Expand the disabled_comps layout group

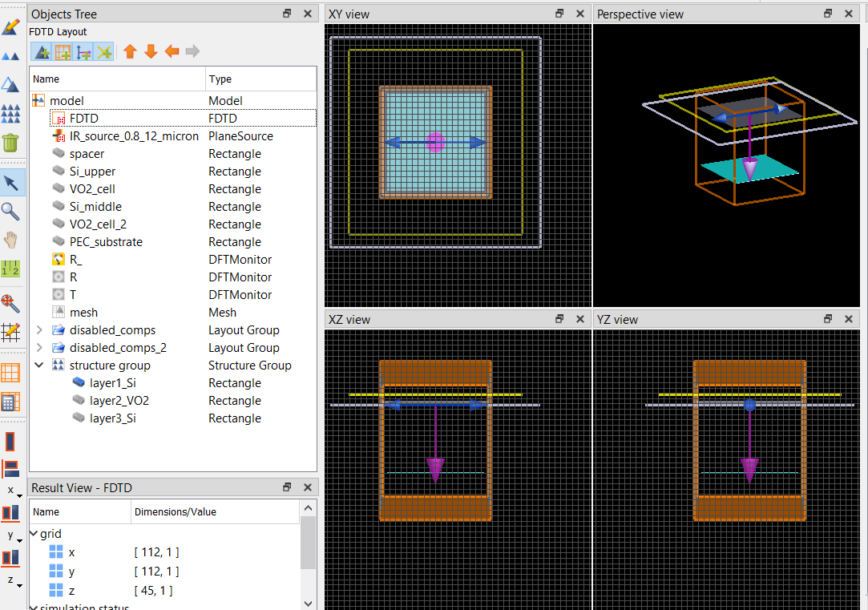point(39,330)
